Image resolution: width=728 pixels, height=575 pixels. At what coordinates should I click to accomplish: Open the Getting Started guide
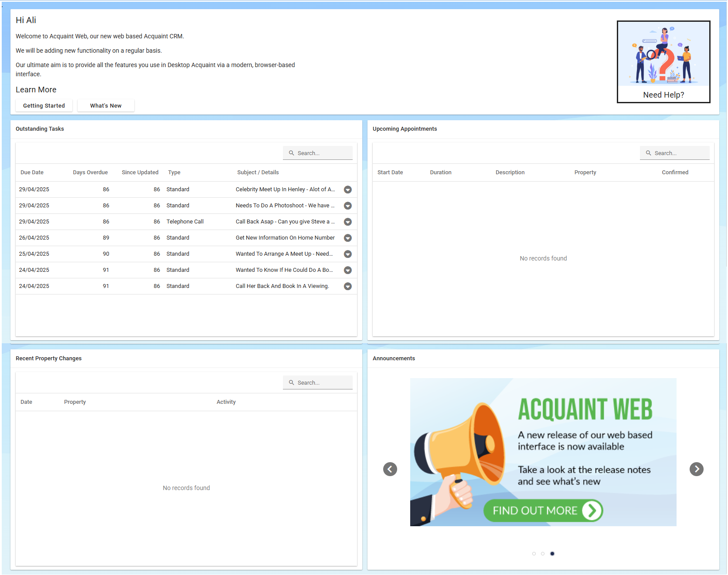(44, 105)
